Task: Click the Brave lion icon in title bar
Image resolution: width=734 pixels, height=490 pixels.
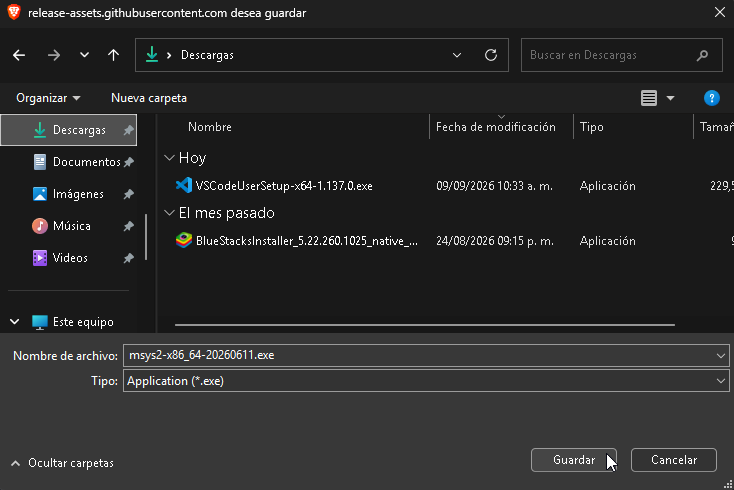Action: tap(14, 12)
